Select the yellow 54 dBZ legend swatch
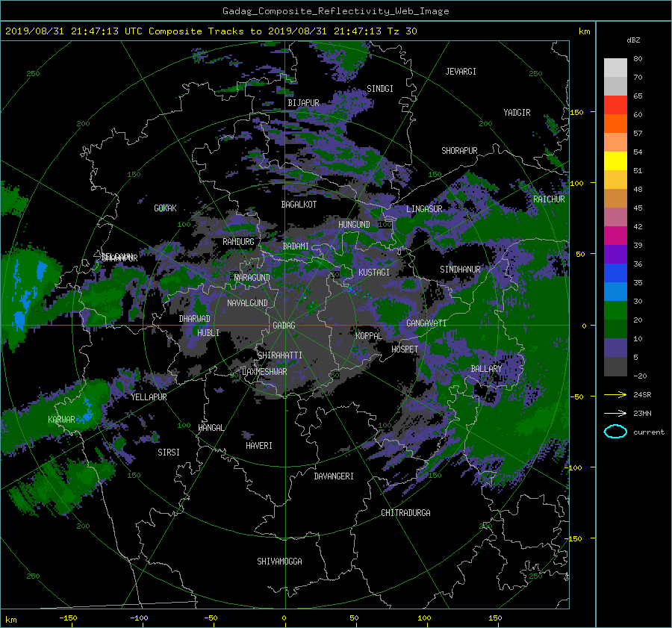This screenshot has width=672, height=628. (615, 161)
